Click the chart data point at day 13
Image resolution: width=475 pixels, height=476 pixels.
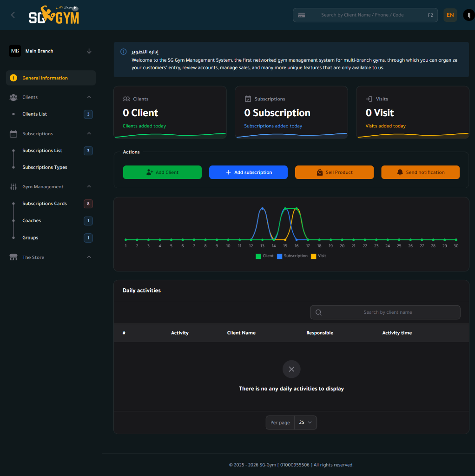(262, 209)
